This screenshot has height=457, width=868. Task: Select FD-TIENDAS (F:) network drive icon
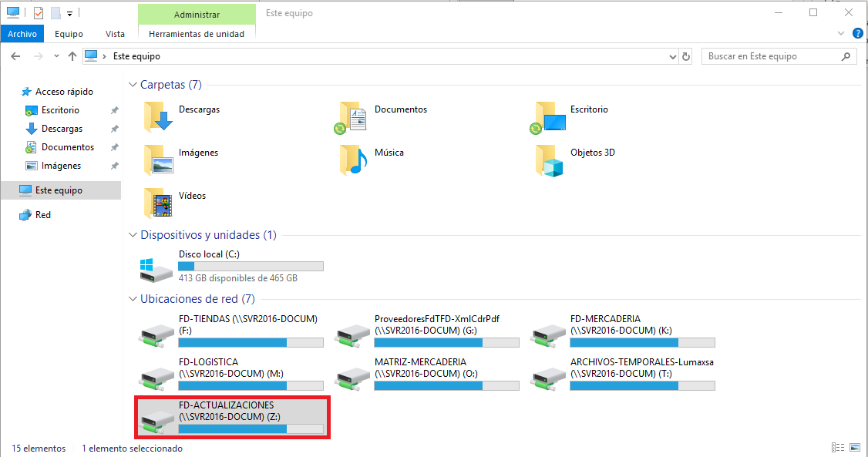(157, 334)
